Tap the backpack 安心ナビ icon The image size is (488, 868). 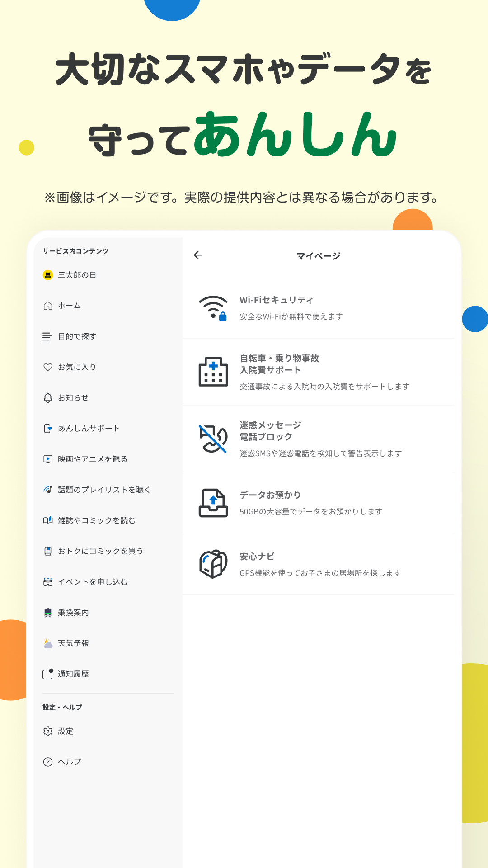(213, 564)
